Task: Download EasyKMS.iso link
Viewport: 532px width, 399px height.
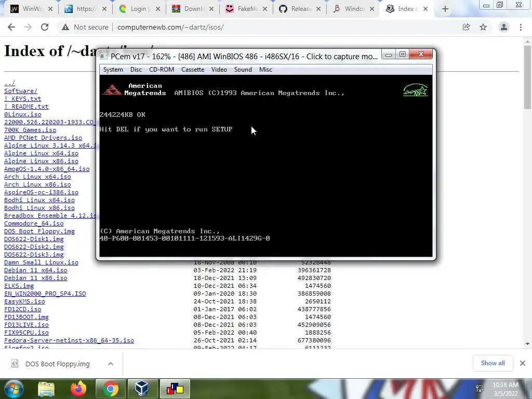Action: pos(24,302)
